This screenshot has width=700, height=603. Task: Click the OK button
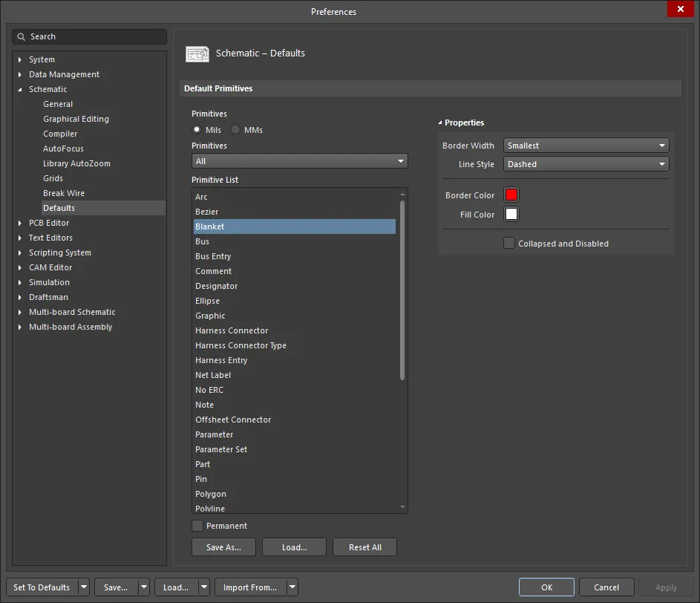546,587
